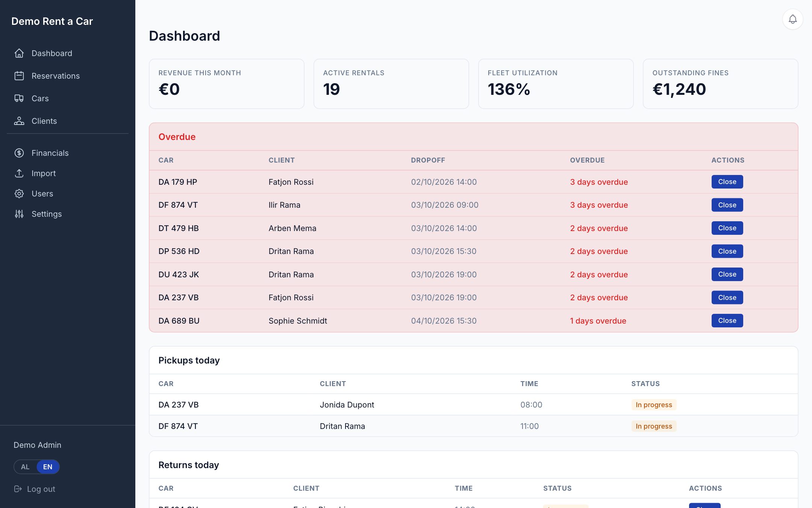Click client name Arben Mema
Image resolution: width=812 pixels, height=508 pixels.
click(x=292, y=228)
